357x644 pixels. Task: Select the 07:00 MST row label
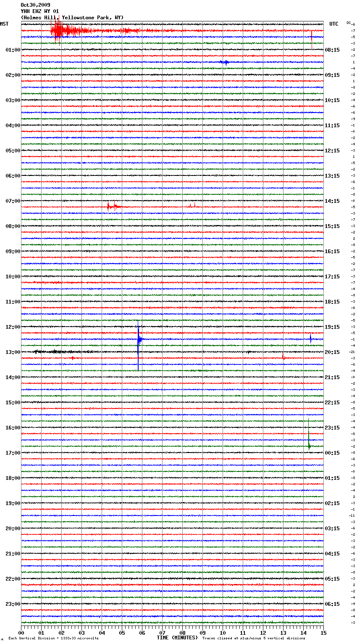(13, 201)
